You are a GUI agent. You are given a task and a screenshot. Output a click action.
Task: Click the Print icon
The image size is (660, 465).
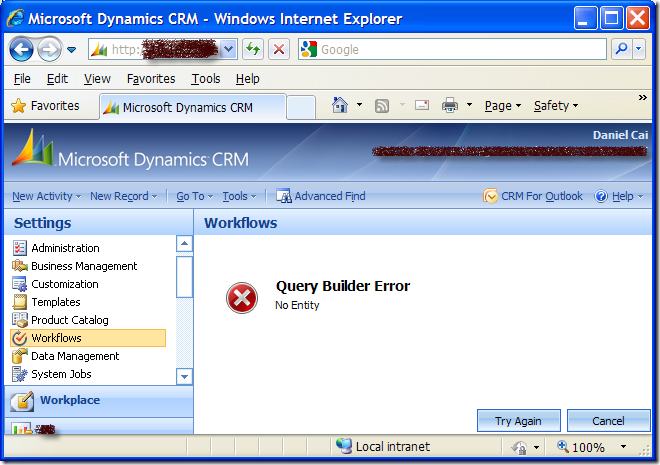click(450, 105)
